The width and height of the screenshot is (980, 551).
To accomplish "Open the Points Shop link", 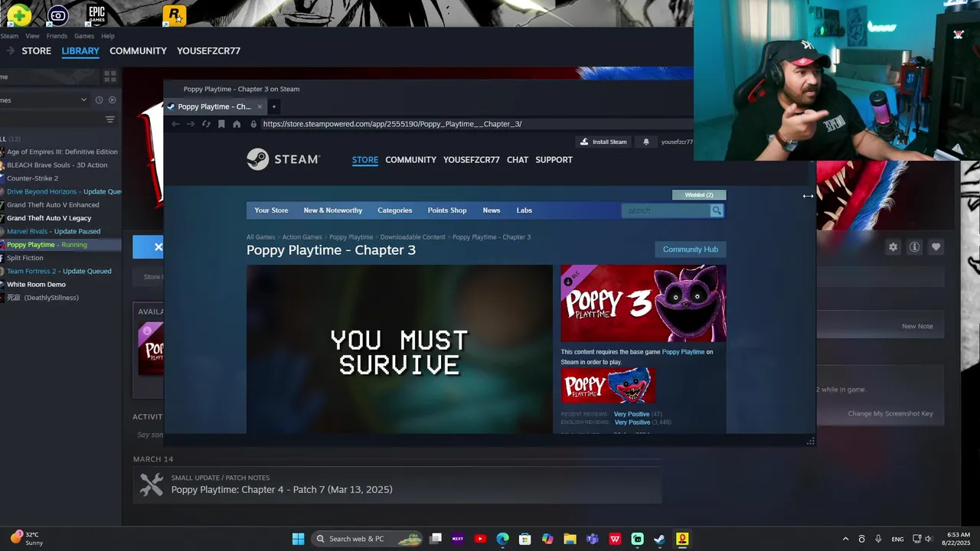I will click(447, 210).
